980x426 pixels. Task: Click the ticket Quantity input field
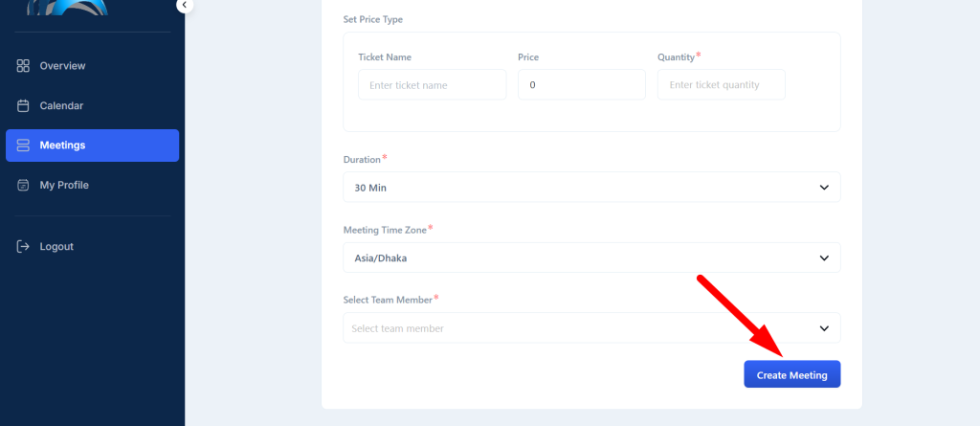(722, 84)
